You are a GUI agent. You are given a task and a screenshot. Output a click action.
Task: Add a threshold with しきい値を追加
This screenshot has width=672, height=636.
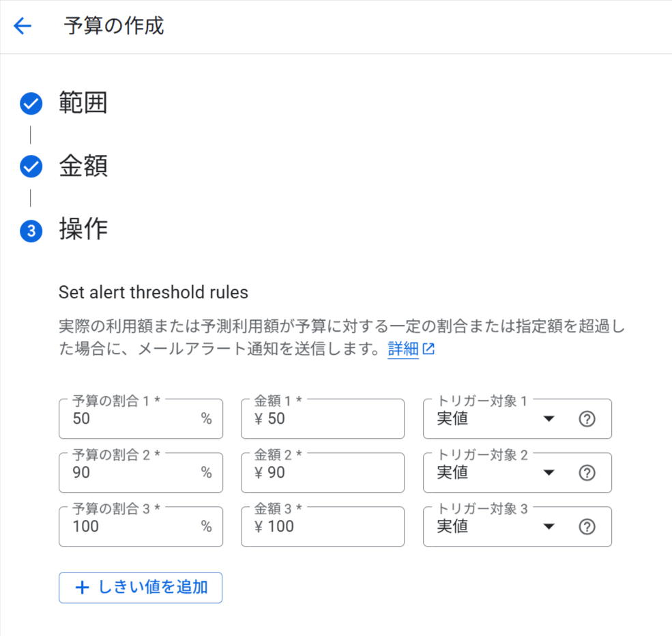click(x=141, y=588)
